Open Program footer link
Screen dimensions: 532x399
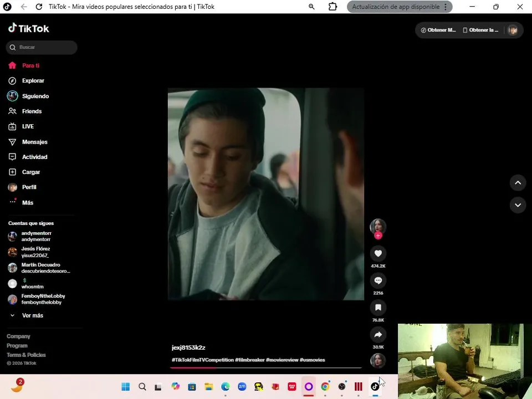pyautogui.click(x=17, y=346)
